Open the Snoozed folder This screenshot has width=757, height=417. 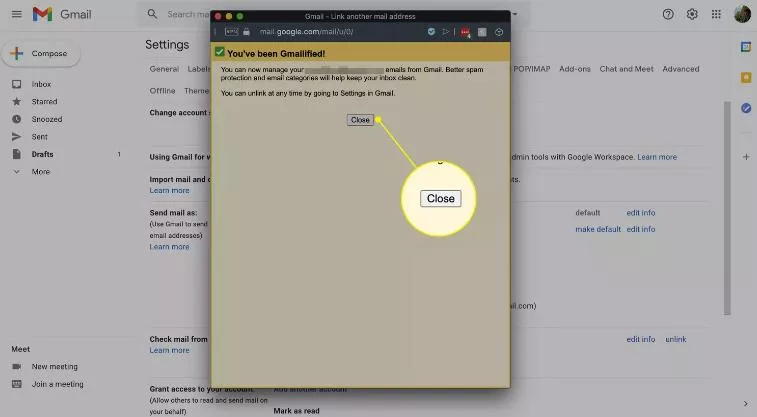pos(47,119)
